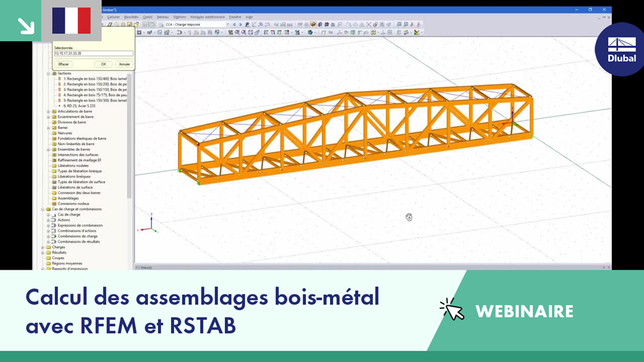Expand the Résultats tree node
This screenshot has height=362, width=644.
tap(43, 253)
